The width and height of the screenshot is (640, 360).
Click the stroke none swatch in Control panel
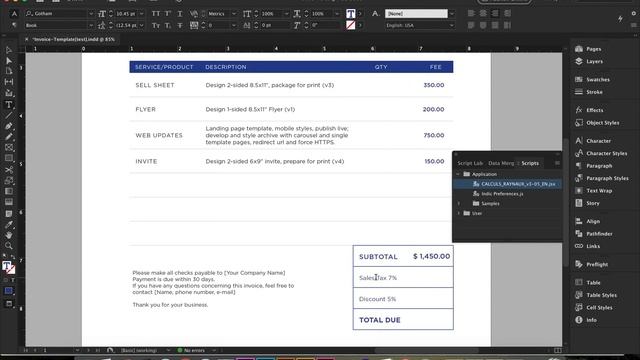(351, 25)
